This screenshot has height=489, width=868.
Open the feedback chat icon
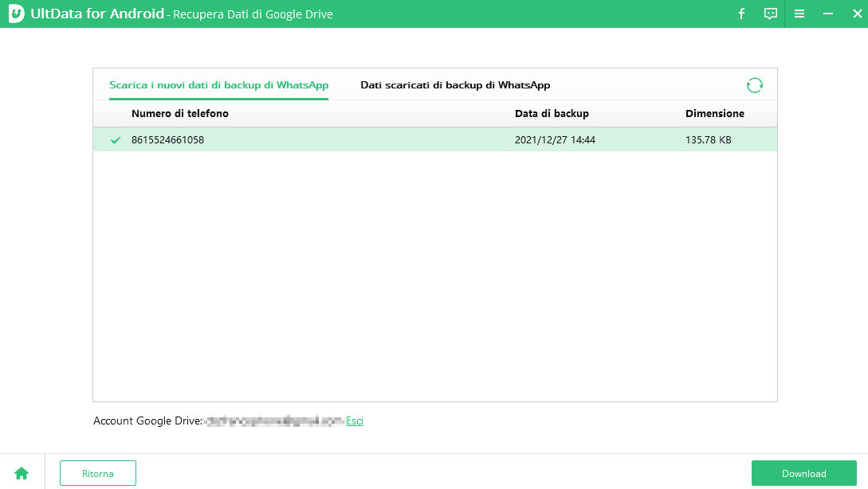[770, 14]
